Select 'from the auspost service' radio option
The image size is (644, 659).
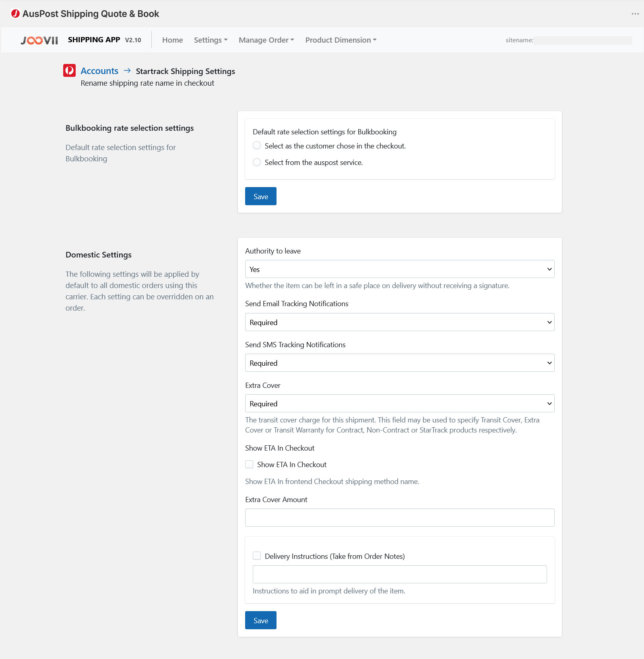click(257, 162)
